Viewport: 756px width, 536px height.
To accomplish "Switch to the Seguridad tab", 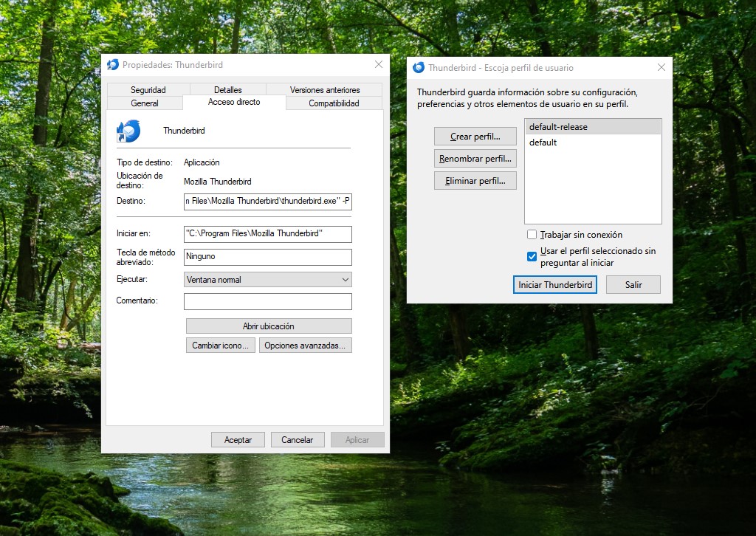I will [x=148, y=89].
